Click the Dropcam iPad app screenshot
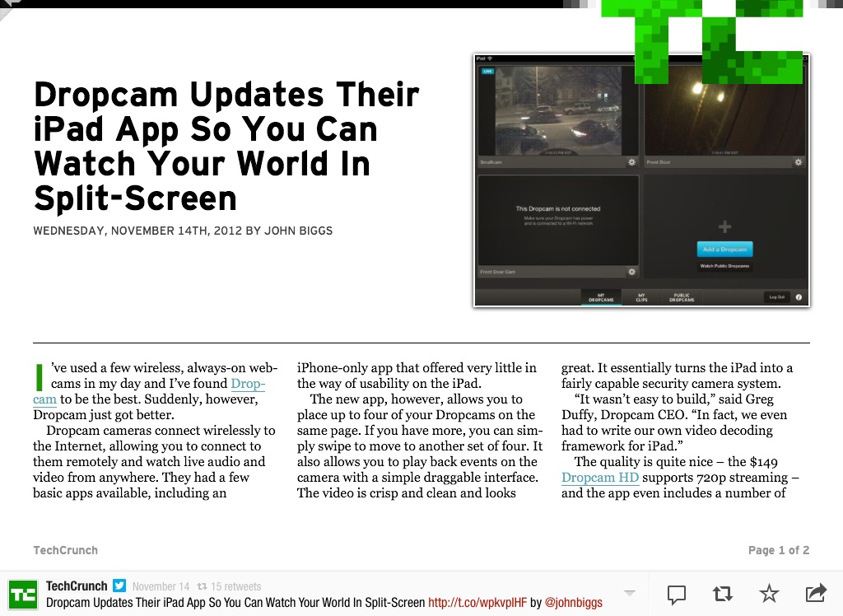843x616 pixels. click(x=641, y=180)
